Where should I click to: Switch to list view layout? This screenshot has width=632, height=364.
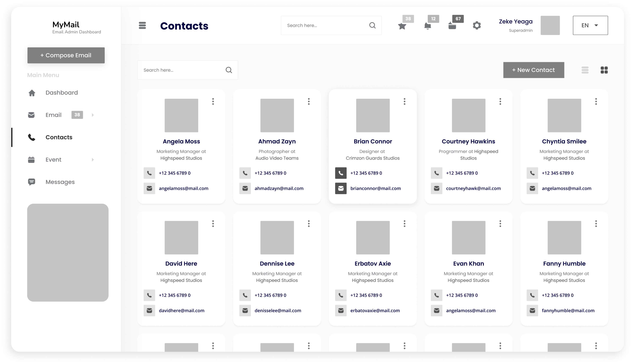(585, 70)
